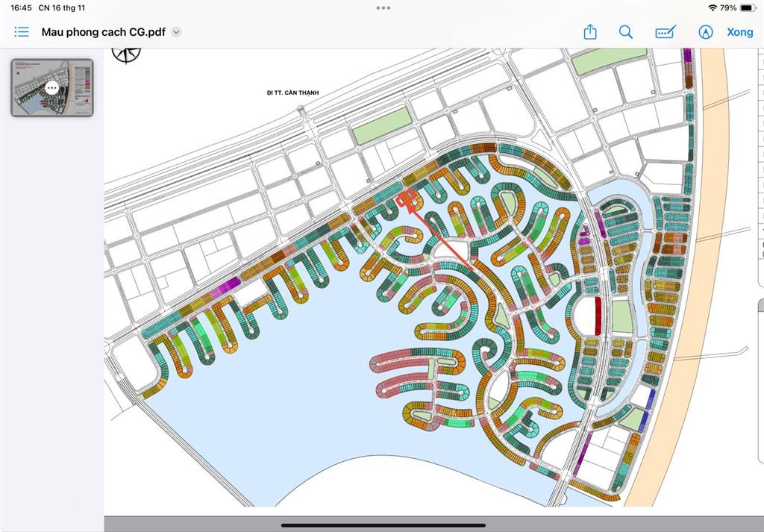The width and height of the screenshot is (764, 532).
Task: Tap the home indicator bar
Action: (x=383, y=525)
